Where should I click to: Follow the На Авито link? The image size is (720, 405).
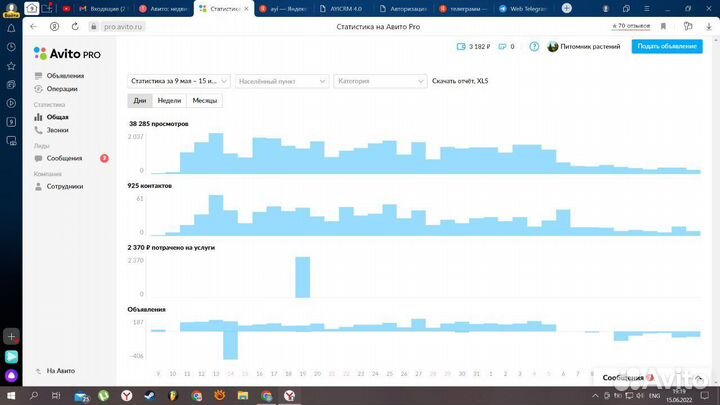(x=61, y=371)
